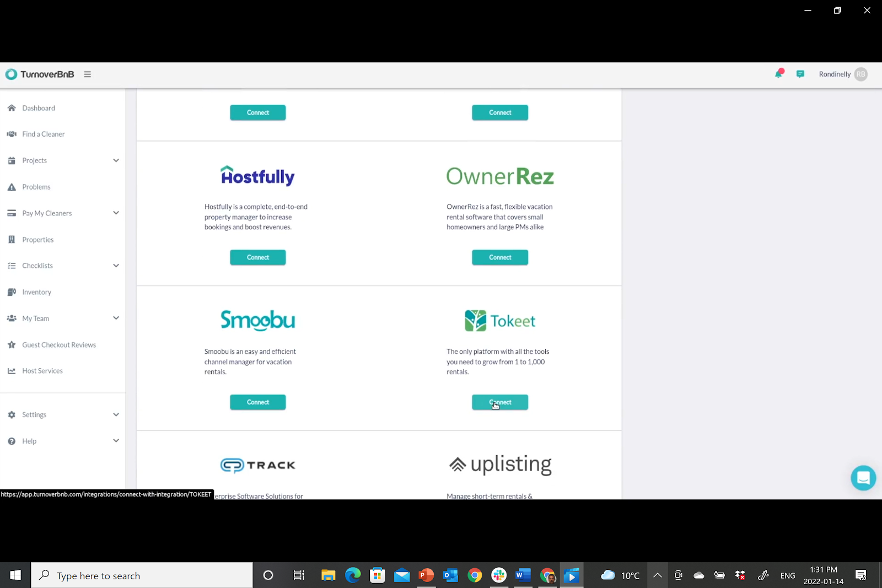Open Slack from the taskbar

coord(499,575)
